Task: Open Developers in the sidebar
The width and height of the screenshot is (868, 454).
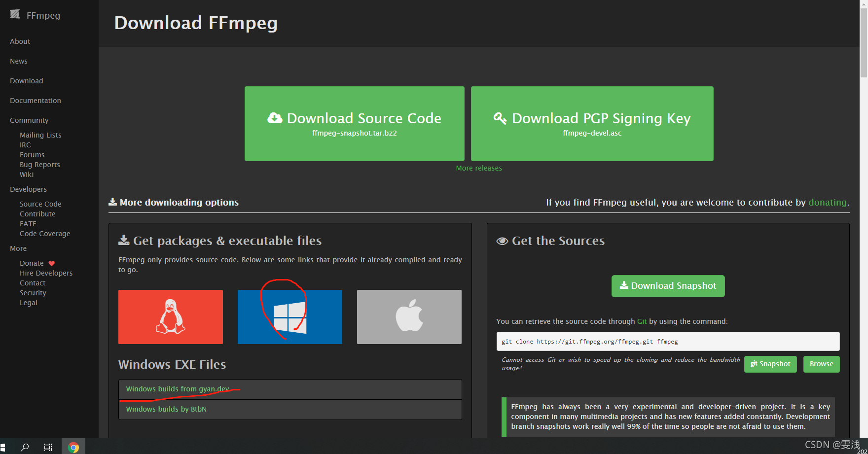Action: tap(29, 189)
